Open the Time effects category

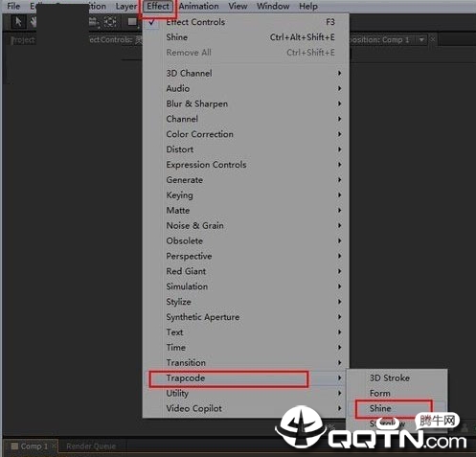246,348
